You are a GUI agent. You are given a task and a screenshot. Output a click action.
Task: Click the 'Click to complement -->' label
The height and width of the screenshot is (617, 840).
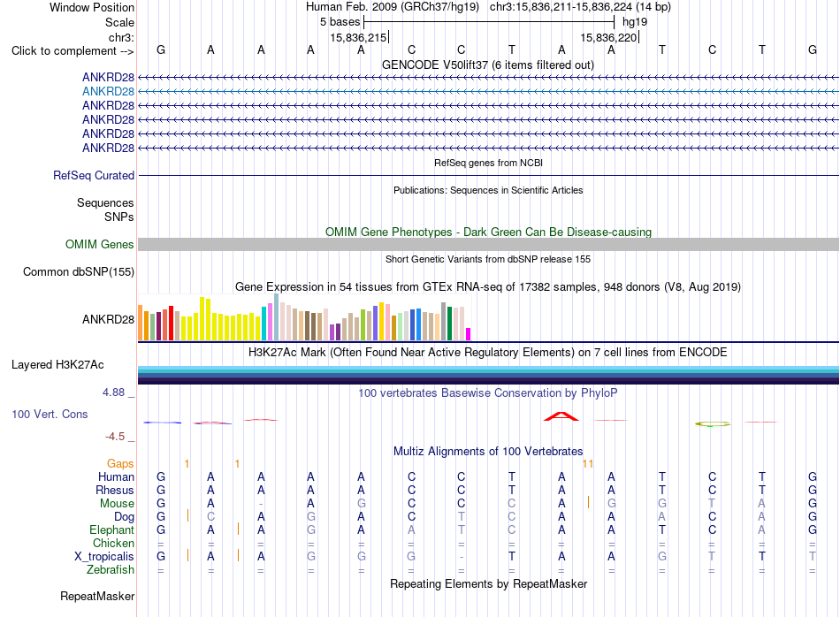tap(73, 51)
